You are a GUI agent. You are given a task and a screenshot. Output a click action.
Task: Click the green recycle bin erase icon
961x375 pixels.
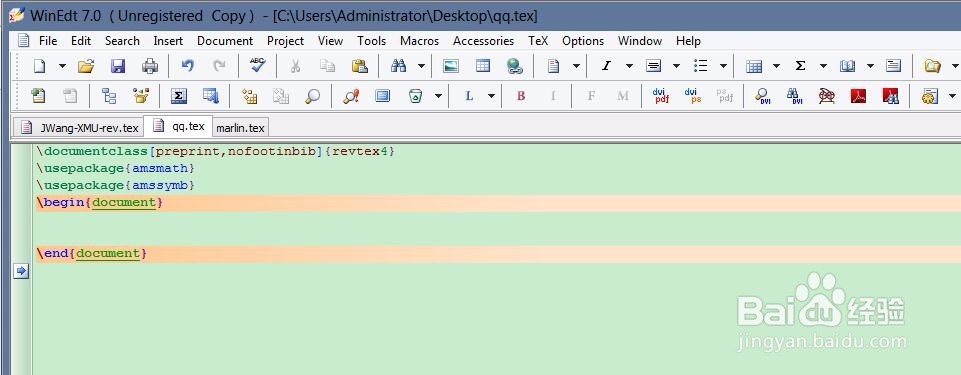[416, 96]
